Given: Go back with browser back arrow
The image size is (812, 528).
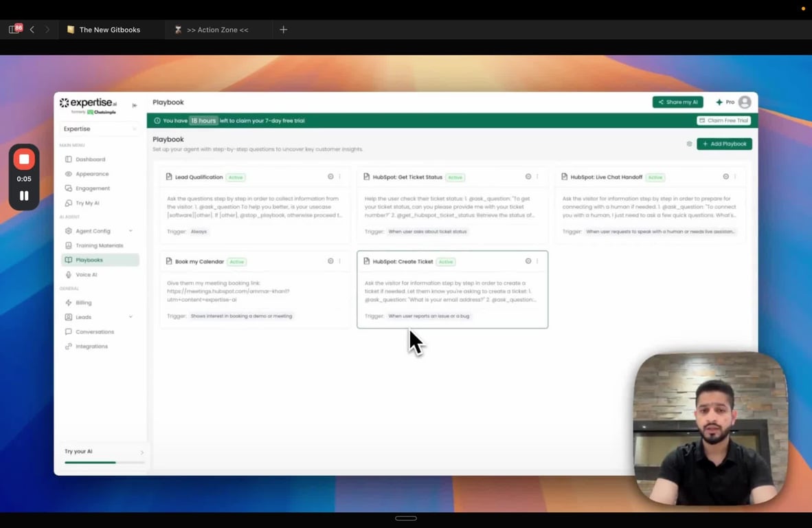Looking at the screenshot, I should tap(32, 30).
